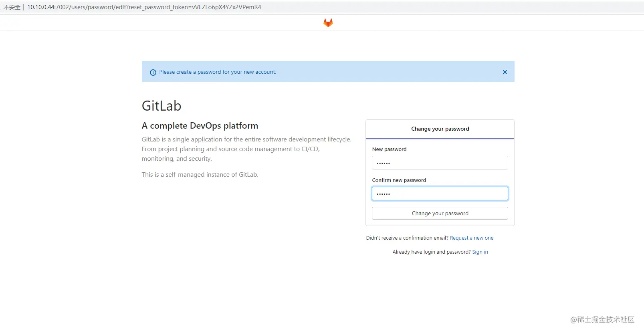Click the browser address bar URL
Viewport: 644px width, 333px height.
click(x=144, y=7)
